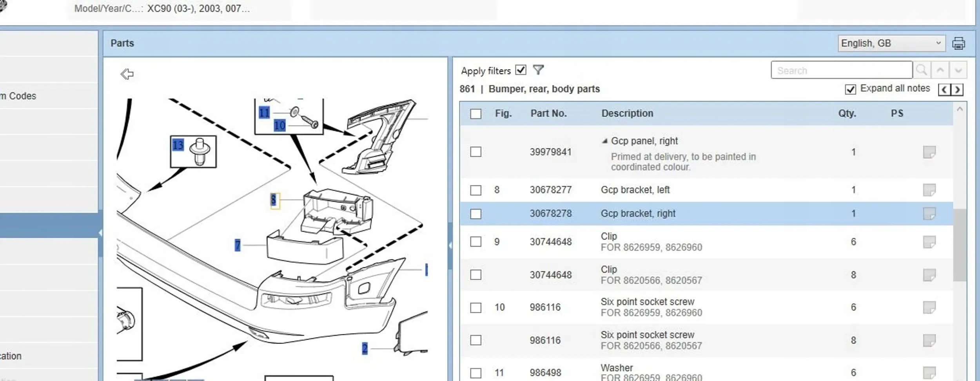Collapse the left sidebar using splitter arrow

(100, 233)
